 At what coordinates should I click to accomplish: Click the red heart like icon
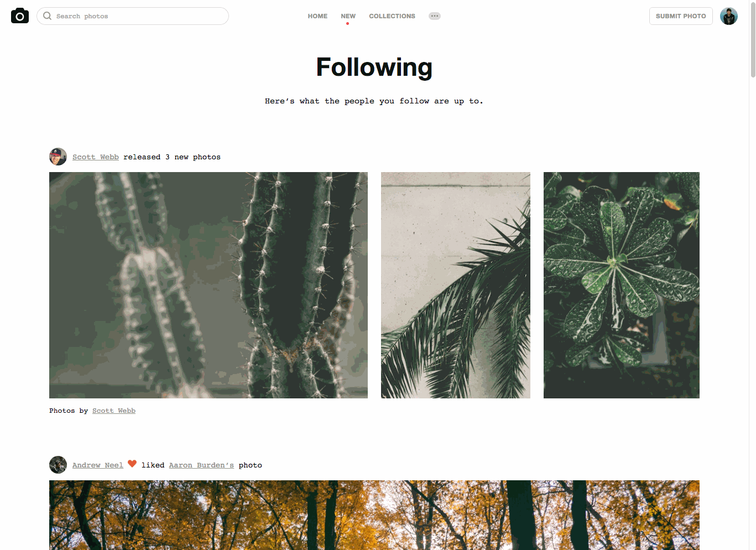click(132, 464)
